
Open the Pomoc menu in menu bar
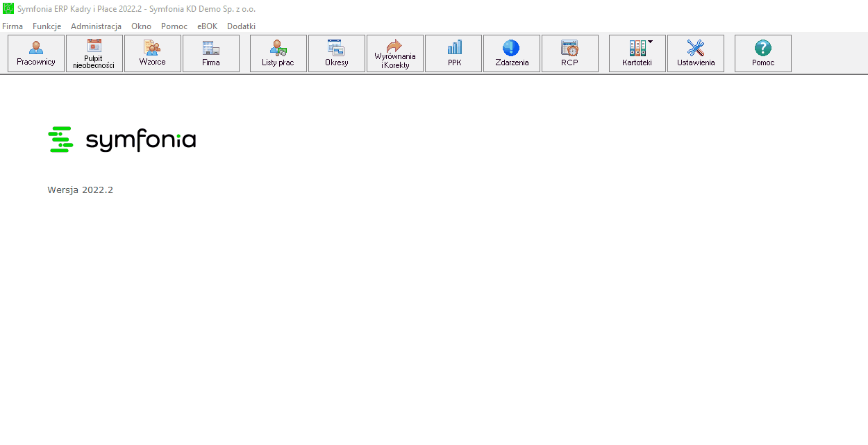coord(174,26)
